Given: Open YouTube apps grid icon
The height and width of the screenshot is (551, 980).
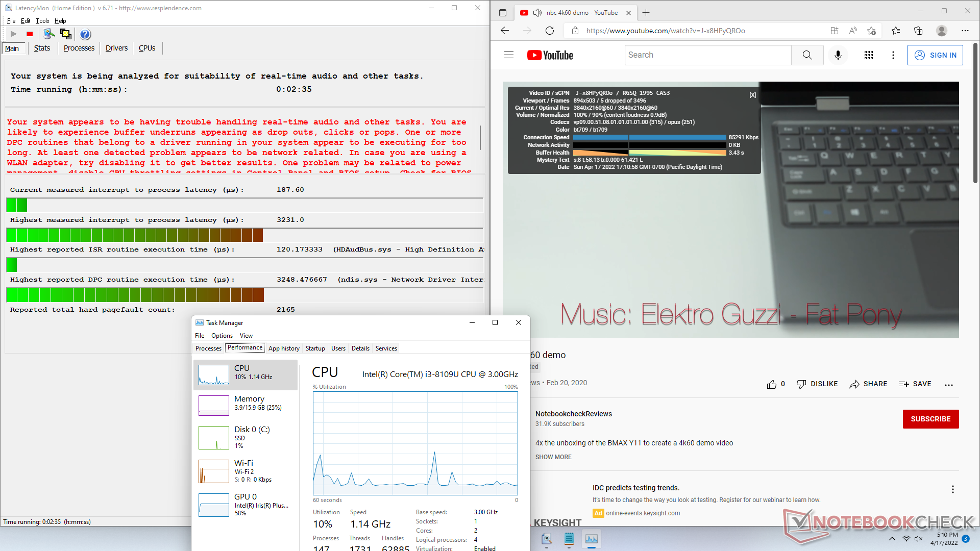Looking at the screenshot, I should (x=869, y=55).
